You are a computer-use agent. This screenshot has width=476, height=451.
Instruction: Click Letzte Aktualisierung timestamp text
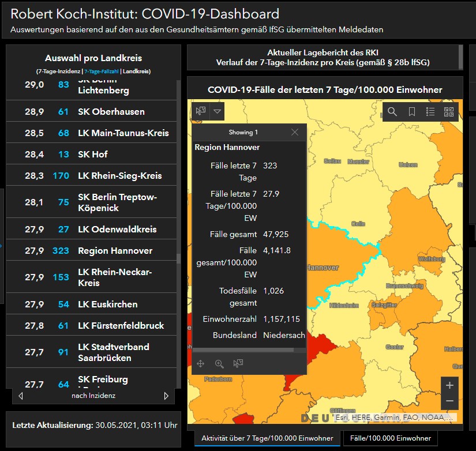tap(95, 425)
